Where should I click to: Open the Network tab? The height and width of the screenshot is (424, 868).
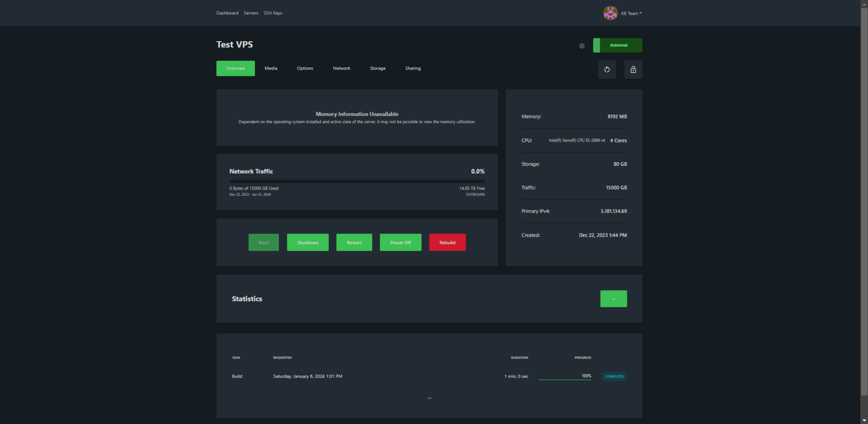pos(341,68)
